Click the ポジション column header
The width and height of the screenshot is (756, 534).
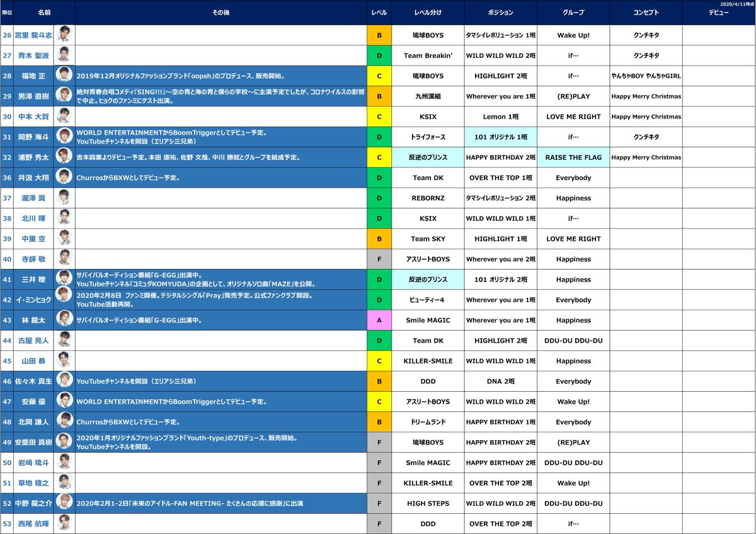[x=501, y=13]
